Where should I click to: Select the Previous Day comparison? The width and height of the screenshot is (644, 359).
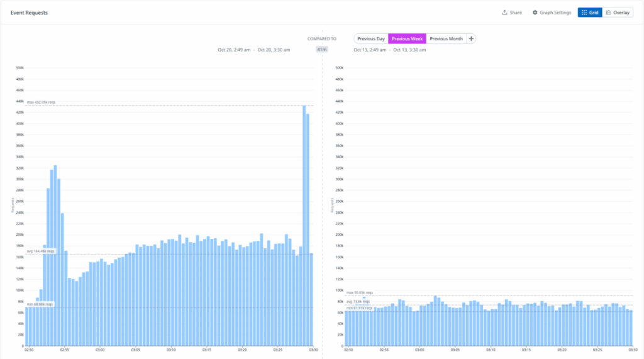pos(371,39)
